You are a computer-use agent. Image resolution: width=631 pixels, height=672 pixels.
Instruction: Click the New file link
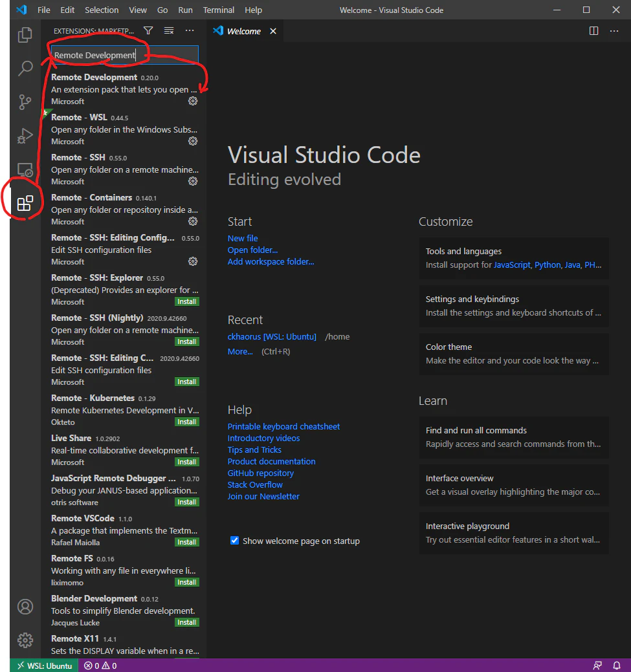243,238
